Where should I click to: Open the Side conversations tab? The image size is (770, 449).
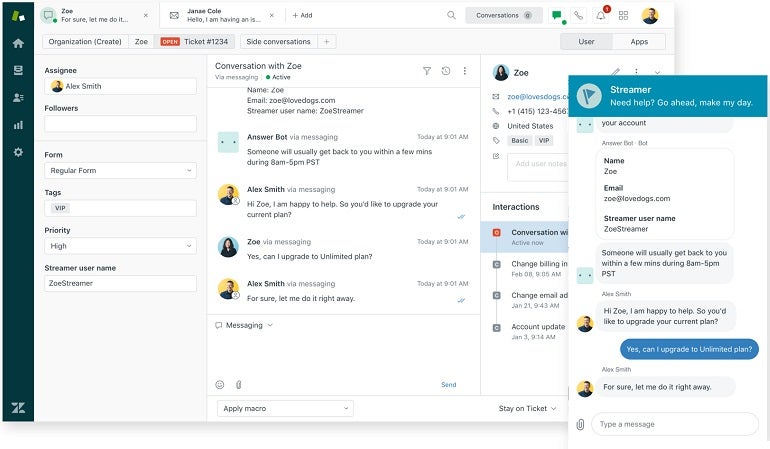pos(278,42)
